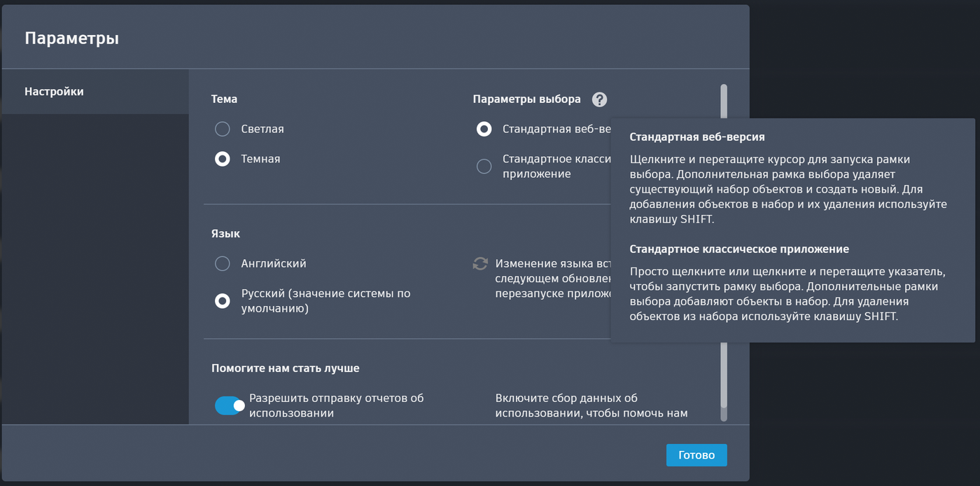Select the Светлая theme radio button
Image resolution: width=980 pixels, height=486 pixels.
pyautogui.click(x=222, y=129)
